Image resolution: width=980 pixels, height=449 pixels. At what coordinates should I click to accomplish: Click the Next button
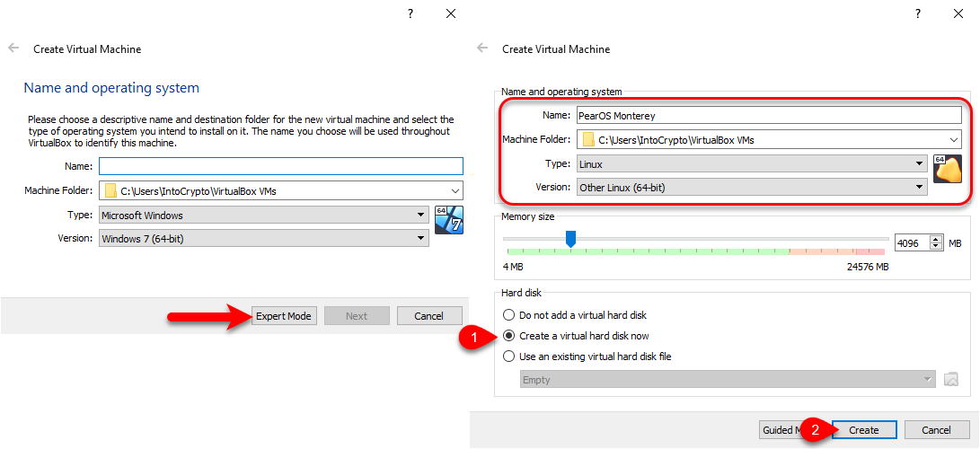coord(357,316)
